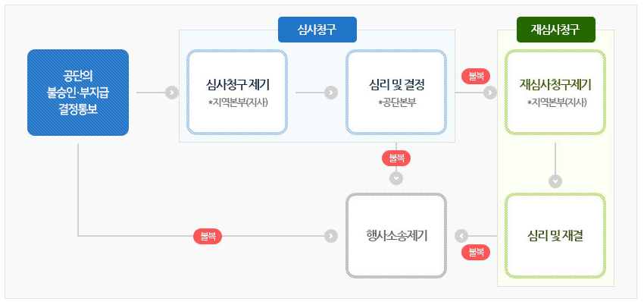The image size is (644, 302).
Task: Click the 재심사청구제기 box
Action: click(555, 92)
